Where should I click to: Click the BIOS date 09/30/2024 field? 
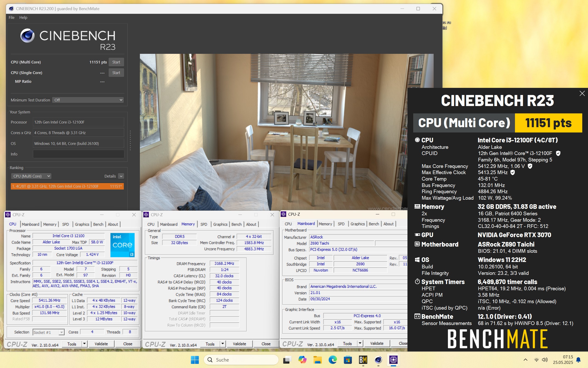pyautogui.click(x=358, y=299)
